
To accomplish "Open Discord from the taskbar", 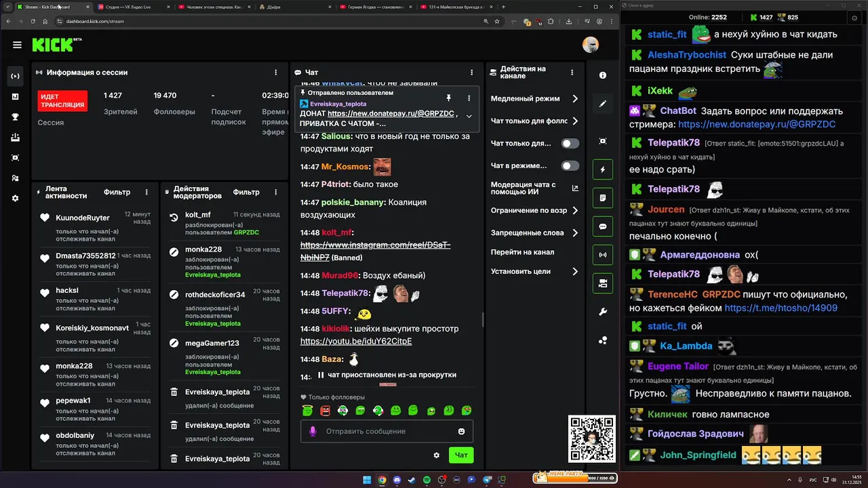I will point(397,480).
